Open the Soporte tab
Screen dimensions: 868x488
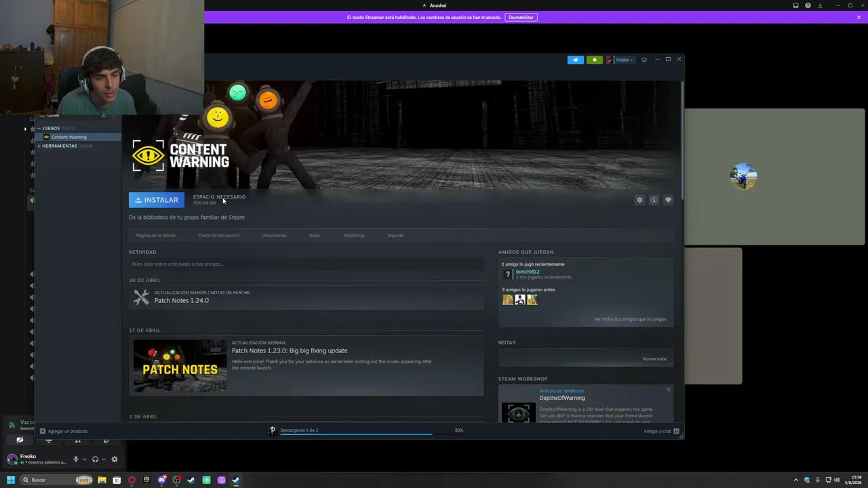[x=395, y=235]
